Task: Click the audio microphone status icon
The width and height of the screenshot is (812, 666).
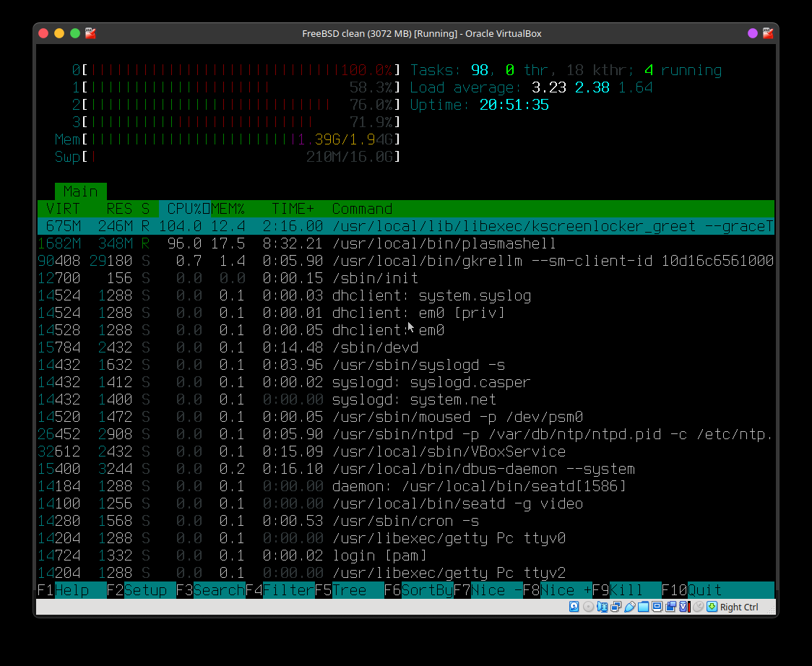Action: (x=602, y=607)
